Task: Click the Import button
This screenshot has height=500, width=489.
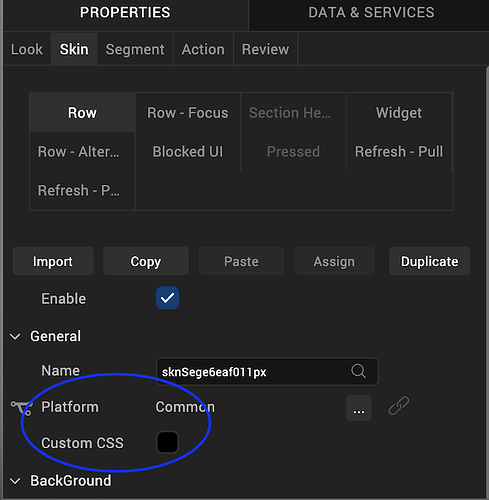Action: (x=53, y=261)
